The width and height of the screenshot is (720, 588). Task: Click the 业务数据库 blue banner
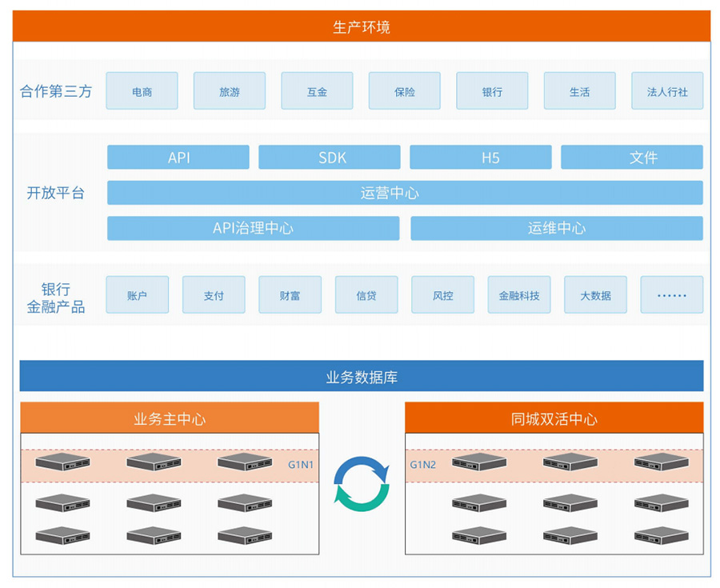click(362, 376)
